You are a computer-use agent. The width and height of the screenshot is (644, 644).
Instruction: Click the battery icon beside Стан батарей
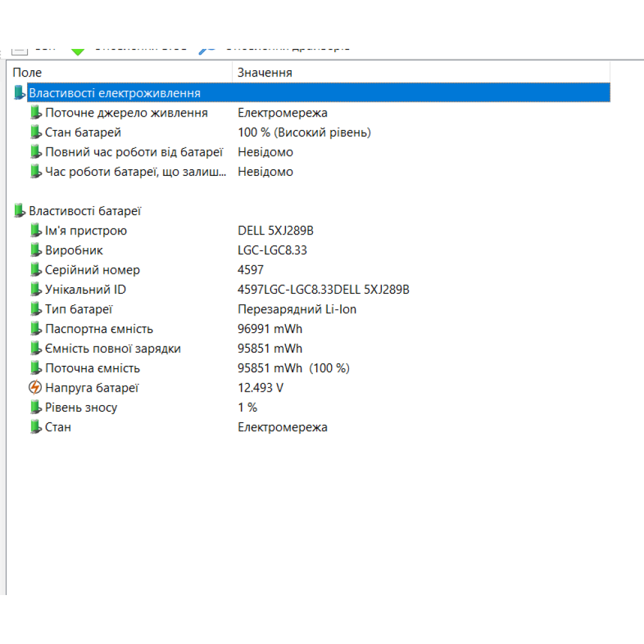click(x=35, y=132)
